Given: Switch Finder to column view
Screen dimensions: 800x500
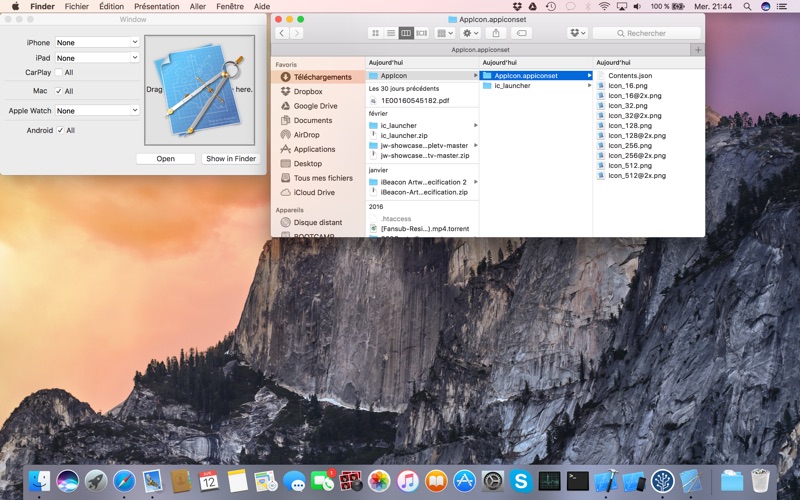Looking at the screenshot, I should [406, 33].
